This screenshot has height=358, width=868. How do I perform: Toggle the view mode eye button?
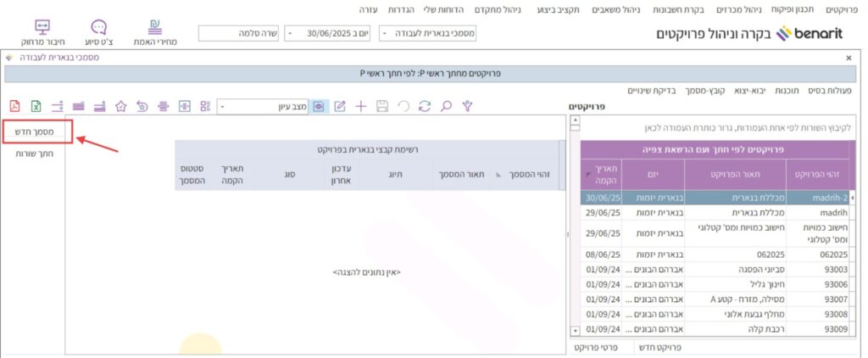319,107
